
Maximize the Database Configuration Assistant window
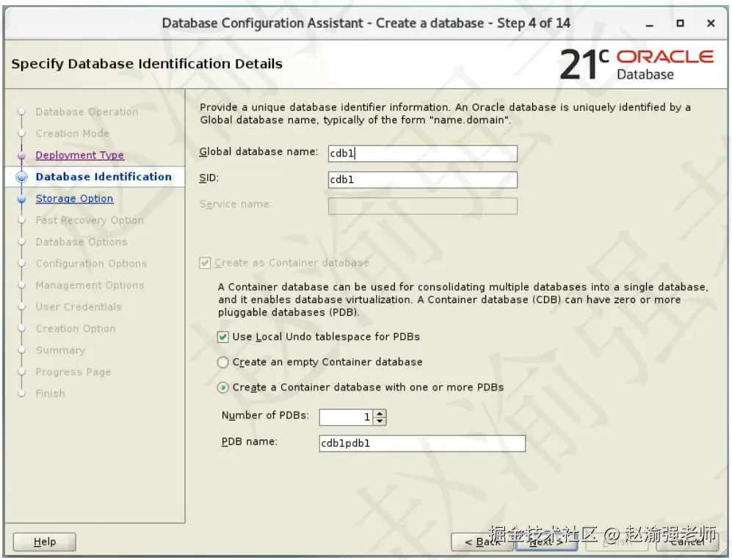680,23
